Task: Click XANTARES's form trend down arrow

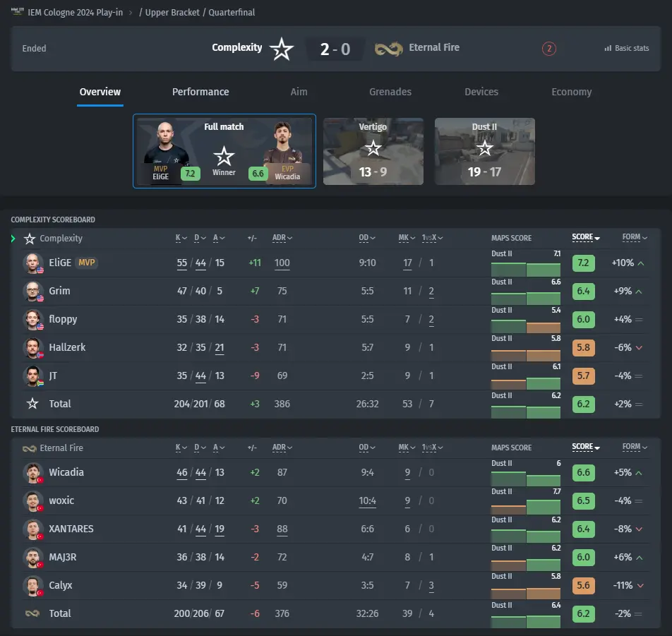Action: click(x=639, y=529)
